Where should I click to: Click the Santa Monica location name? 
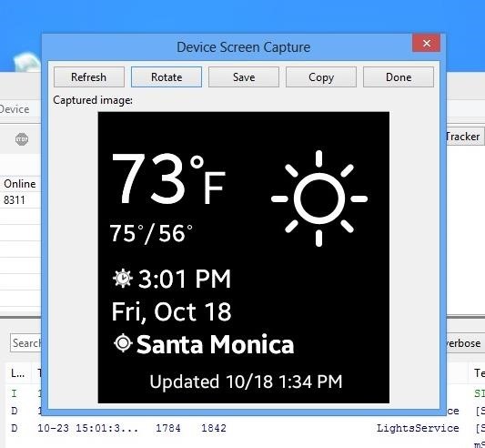216,344
